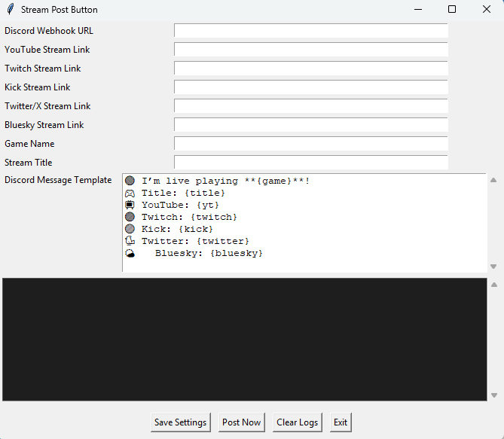Click into the Kick Stream Link field
The width and height of the screenshot is (504, 439).
311,87
